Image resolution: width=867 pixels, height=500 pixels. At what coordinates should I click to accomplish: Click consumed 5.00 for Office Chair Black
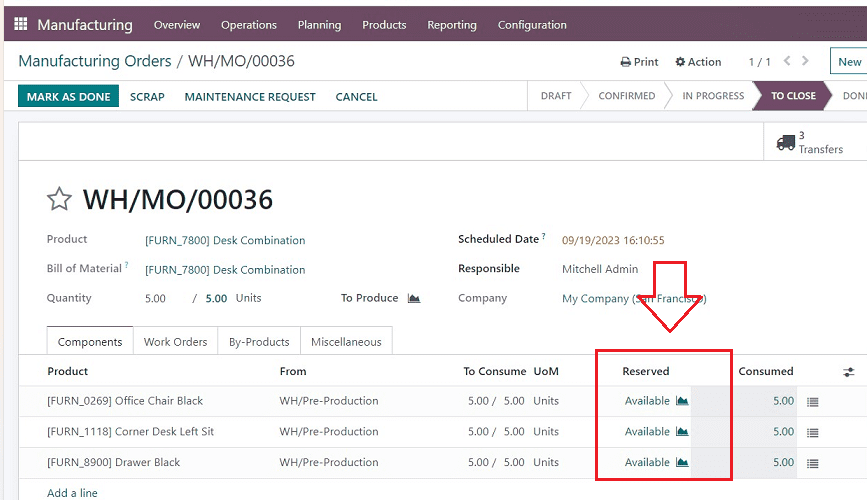point(784,401)
